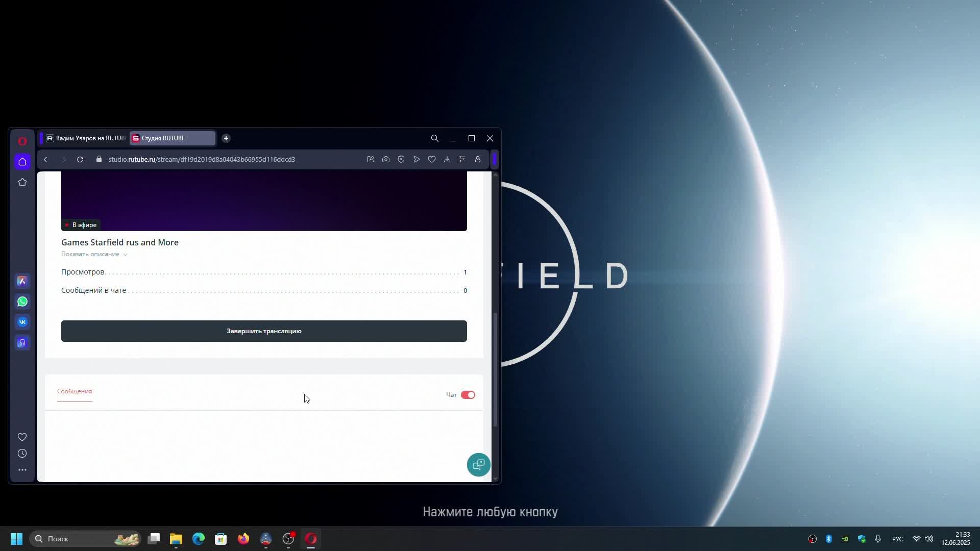Go back to previous page
Viewport: 980px width, 551px height.
click(x=45, y=160)
